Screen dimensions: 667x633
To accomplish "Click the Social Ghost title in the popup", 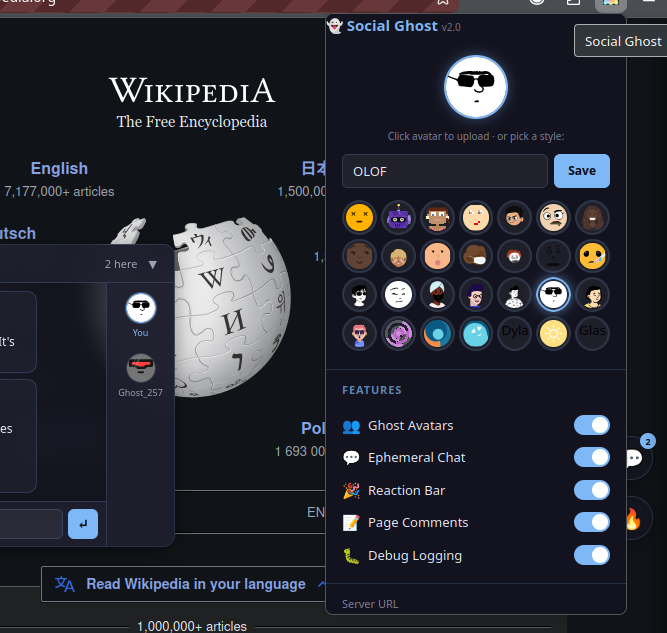I will (x=392, y=26).
